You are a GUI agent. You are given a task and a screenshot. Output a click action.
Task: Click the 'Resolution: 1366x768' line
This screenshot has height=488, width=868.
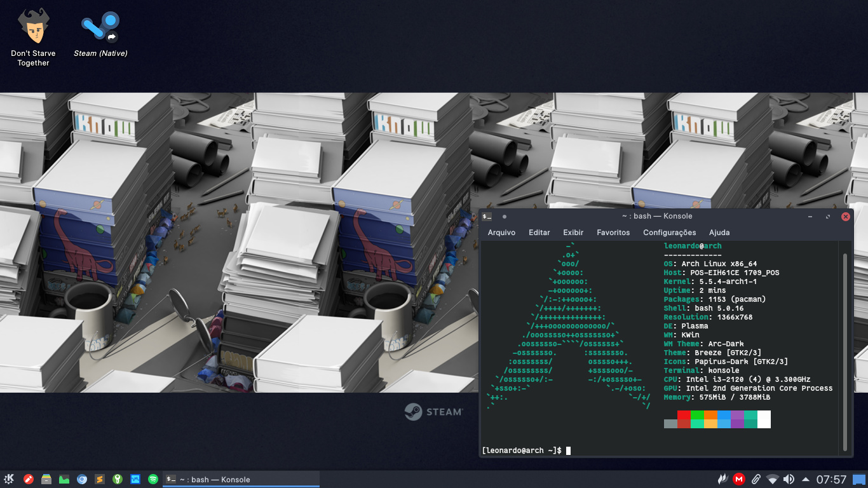[x=709, y=317]
